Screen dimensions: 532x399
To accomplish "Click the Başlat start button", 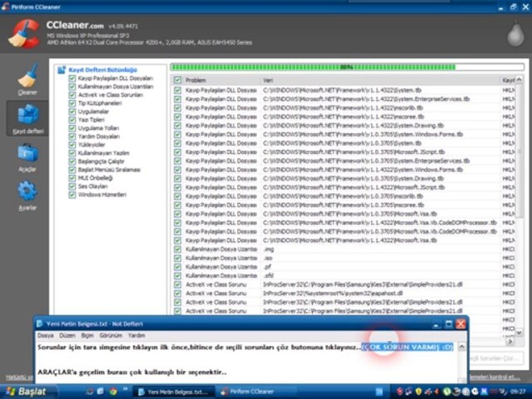I will pyautogui.click(x=28, y=392).
